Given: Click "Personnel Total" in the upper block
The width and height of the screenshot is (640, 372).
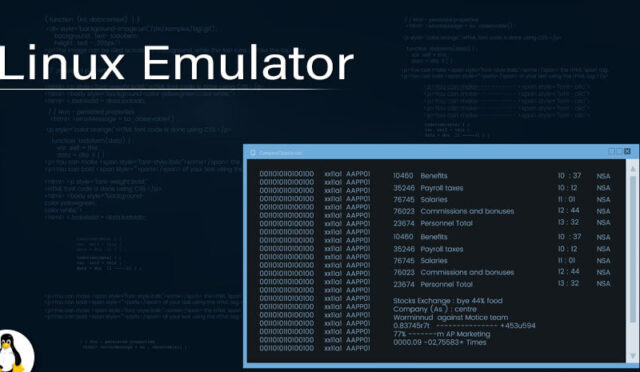Looking at the screenshot, I should click(447, 223).
